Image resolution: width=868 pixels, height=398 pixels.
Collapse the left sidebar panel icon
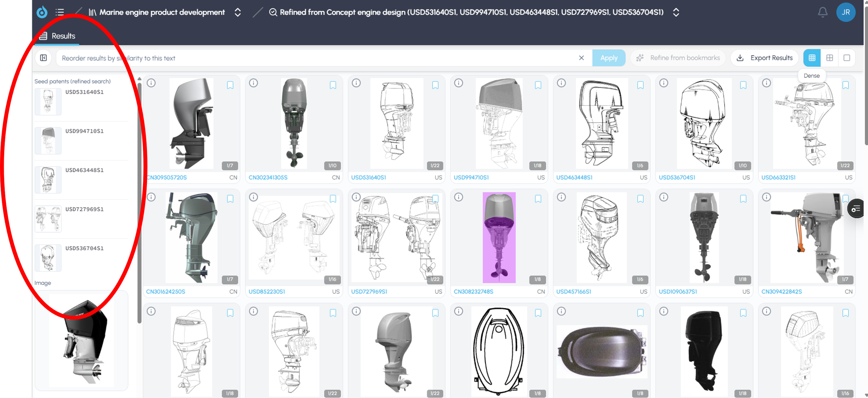point(43,58)
